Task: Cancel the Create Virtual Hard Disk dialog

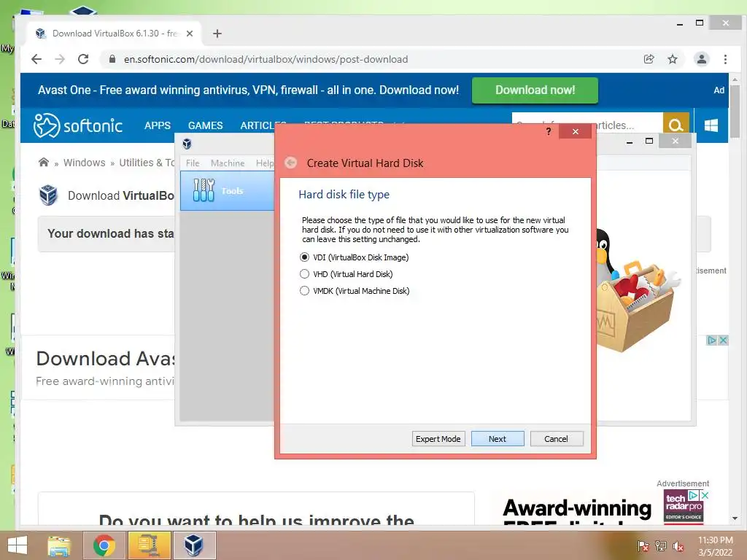Action: [556, 438]
